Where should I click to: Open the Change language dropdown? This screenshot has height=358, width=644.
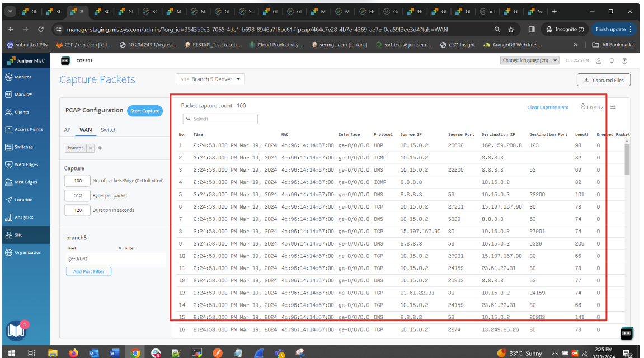pyautogui.click(x=529, y=60)
